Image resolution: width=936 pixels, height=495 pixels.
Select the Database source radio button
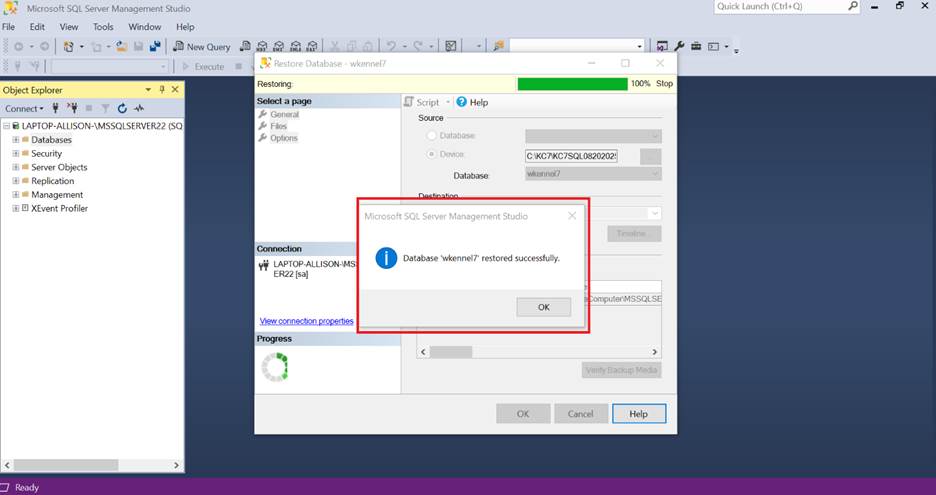432,135
